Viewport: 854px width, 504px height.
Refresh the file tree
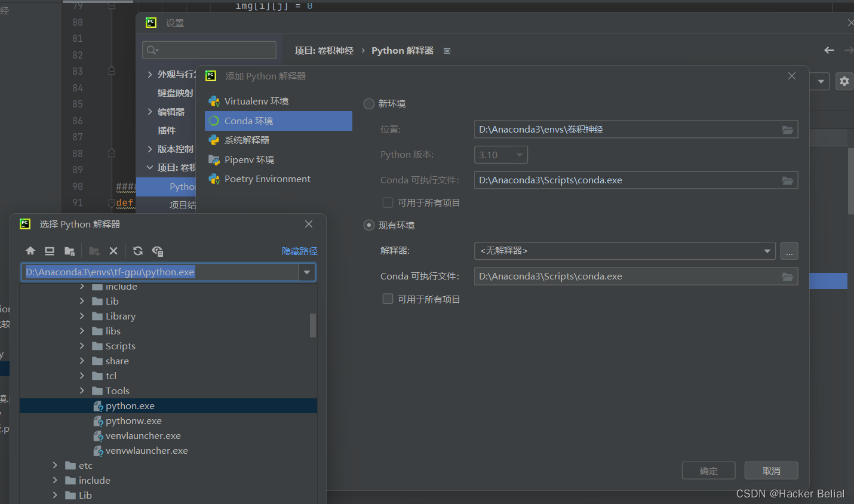[x=138, y=251]
